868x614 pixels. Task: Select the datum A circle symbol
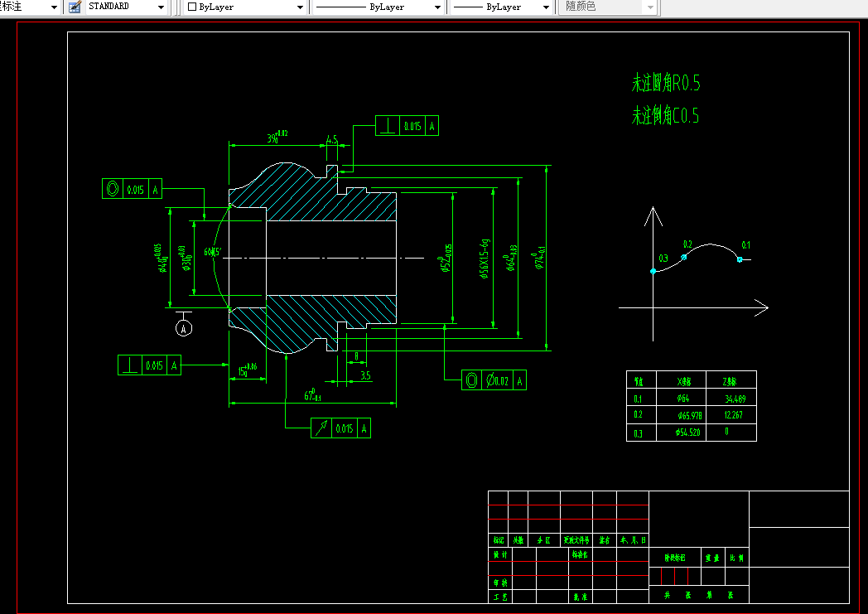tap(184, 328)
